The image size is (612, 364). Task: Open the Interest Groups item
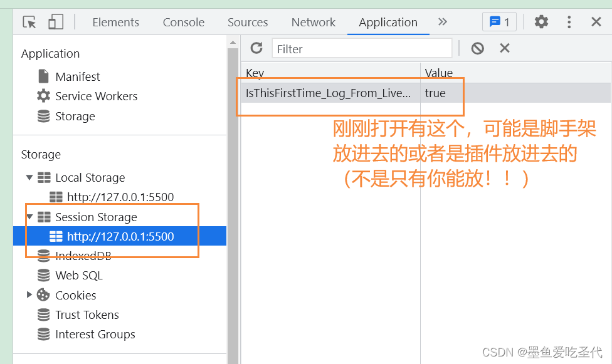(x=95, y=335)
